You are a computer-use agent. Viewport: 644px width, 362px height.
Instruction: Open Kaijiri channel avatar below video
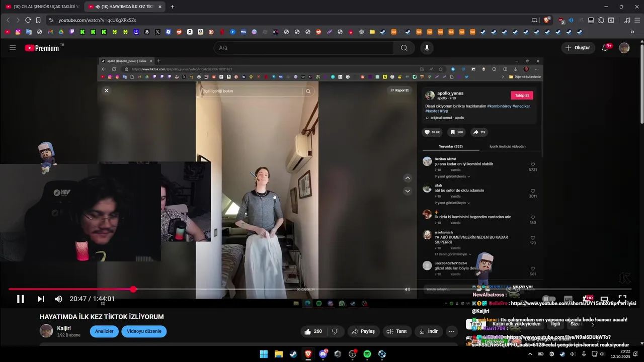click(46, 331)
